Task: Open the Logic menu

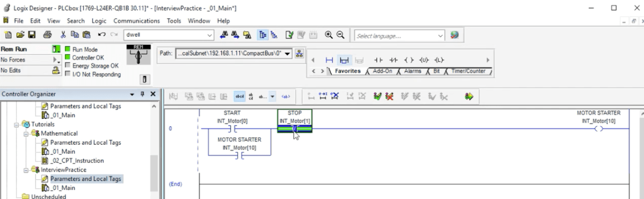Action: [99, 20]
